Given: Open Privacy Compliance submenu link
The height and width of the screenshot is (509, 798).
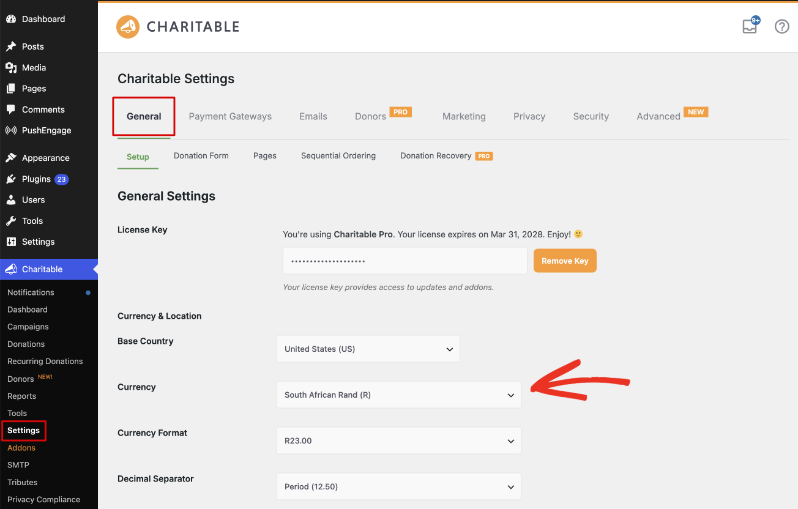Looking at the screenshot, I should pos(44,499).
